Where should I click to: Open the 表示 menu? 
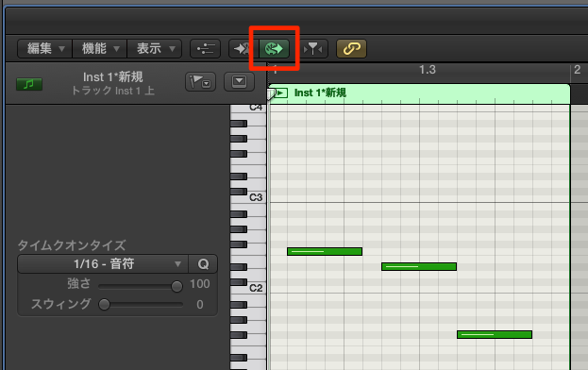[x=155, y=49]
